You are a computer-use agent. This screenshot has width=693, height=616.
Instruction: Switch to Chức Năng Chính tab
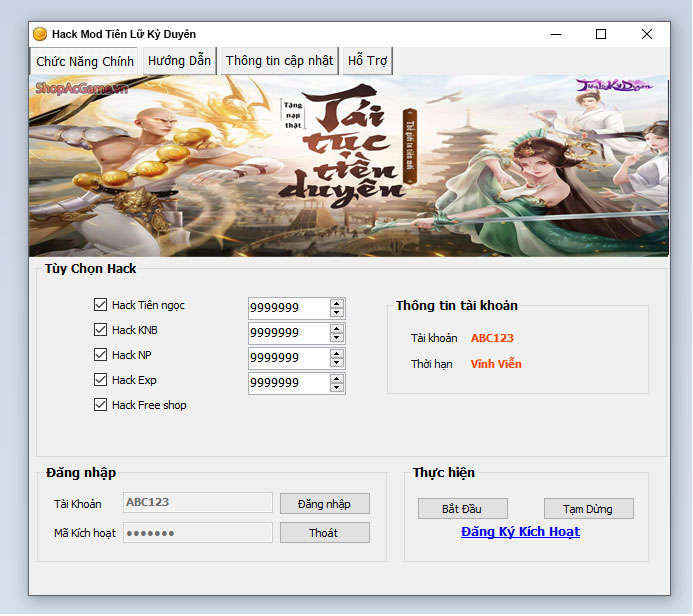[x=84, y=61]
